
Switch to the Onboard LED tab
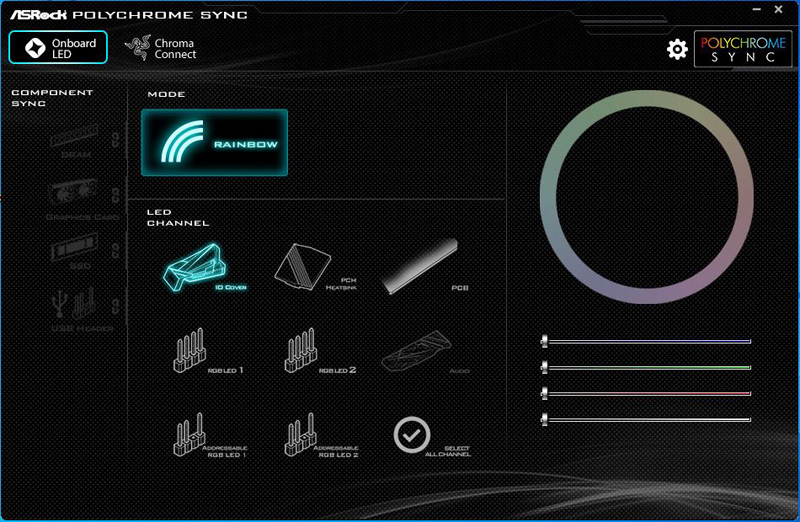point(58,47)
